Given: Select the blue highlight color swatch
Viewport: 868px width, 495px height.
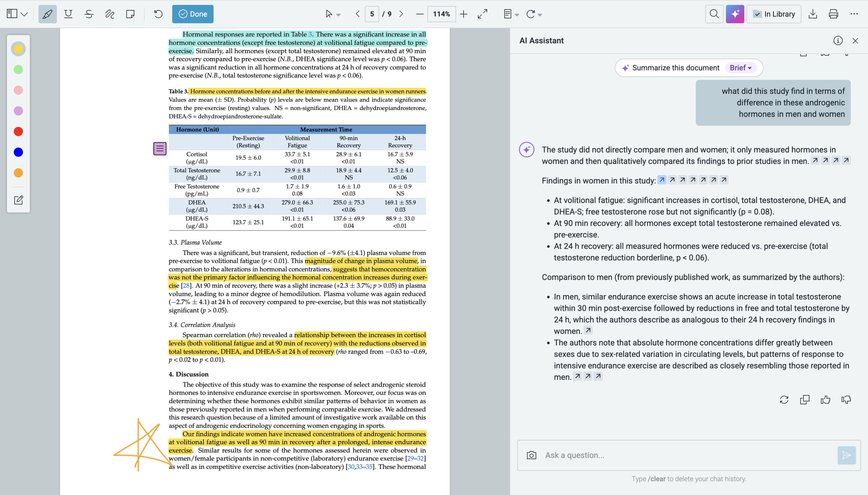Looking at the screenshot, I should 18,152.
